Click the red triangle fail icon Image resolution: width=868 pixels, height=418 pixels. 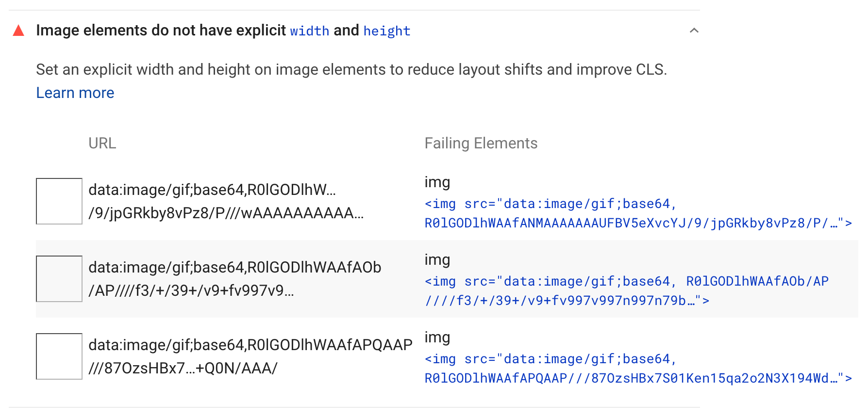tap(18, 31)
